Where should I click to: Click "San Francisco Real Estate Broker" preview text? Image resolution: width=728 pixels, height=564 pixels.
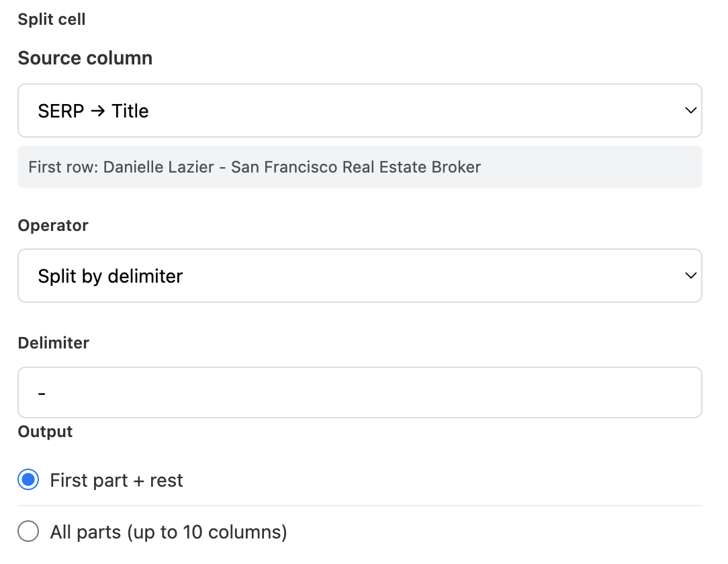pyautogui.click(x=356, y=167)
